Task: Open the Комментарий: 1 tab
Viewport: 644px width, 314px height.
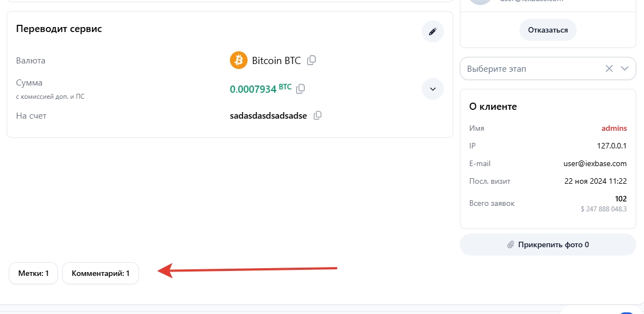Action: (100, 273)
